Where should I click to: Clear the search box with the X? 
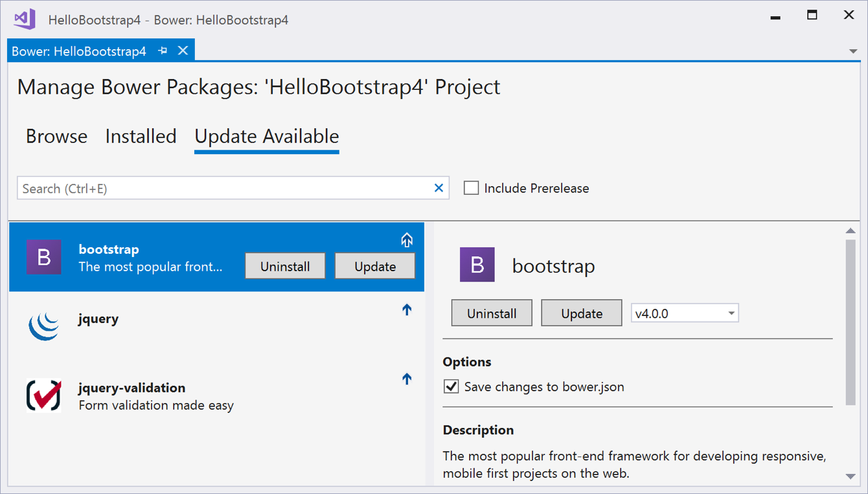click(439, 188)
